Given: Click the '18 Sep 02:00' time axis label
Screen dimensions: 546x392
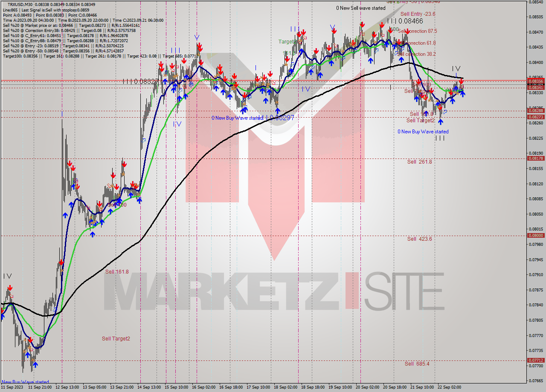Looking at the screenshot, I should (x=286, y=388).
